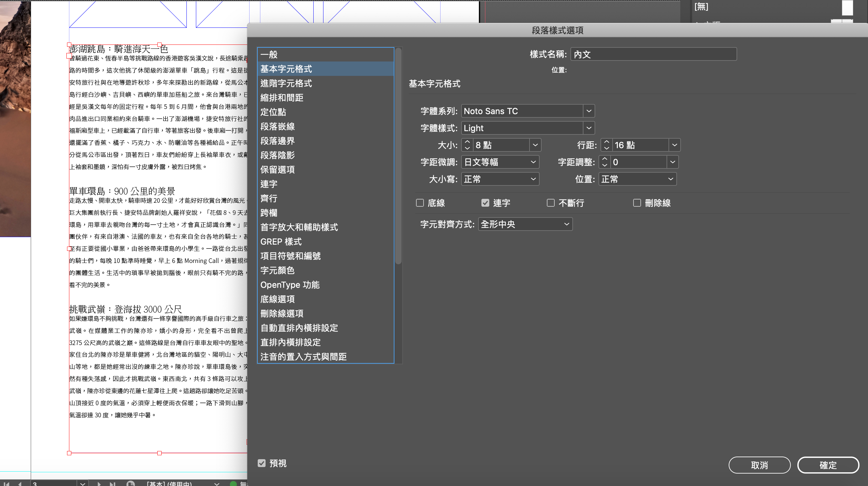Go to first page in status bar
This screenshot has width=868, height=486.
click(x=6, y=484)
